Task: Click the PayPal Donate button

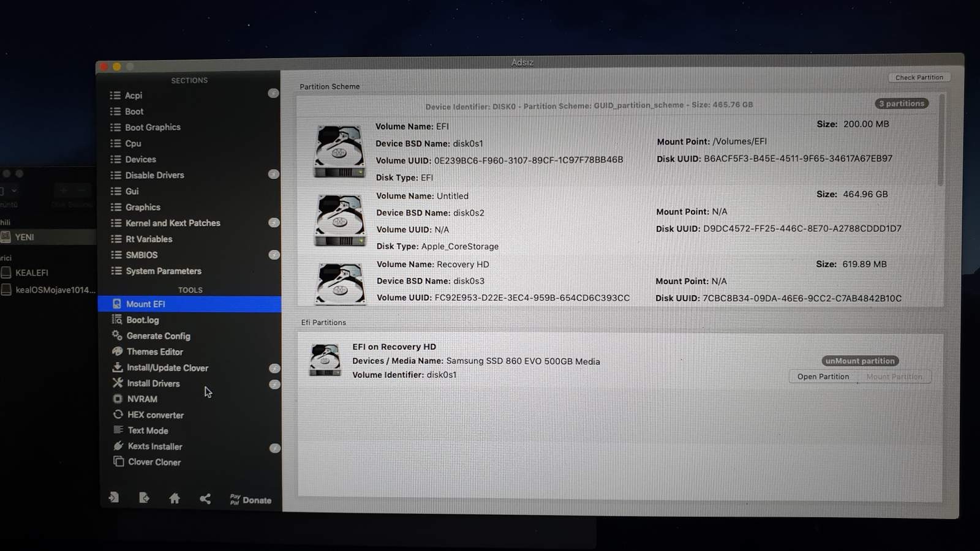Action: tap(251, 500)
